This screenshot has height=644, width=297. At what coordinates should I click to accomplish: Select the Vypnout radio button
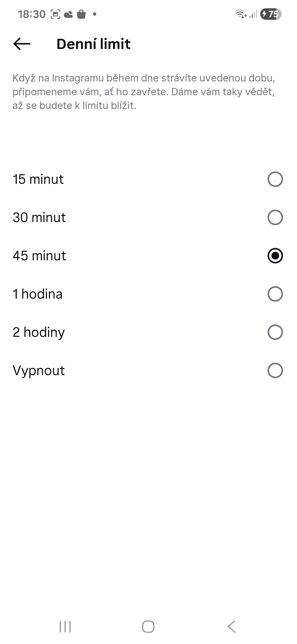[x=275, y=370]
